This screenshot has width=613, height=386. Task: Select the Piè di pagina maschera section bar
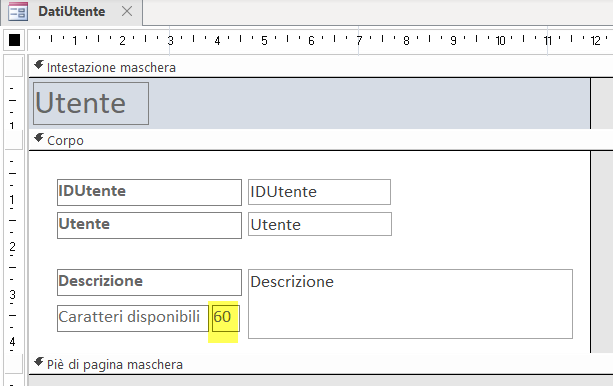tap(321, 364)
